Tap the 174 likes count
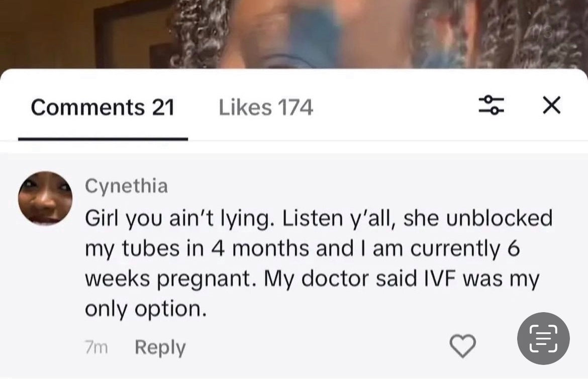Screen dimensions: 588x379 [x=296, y=108]
